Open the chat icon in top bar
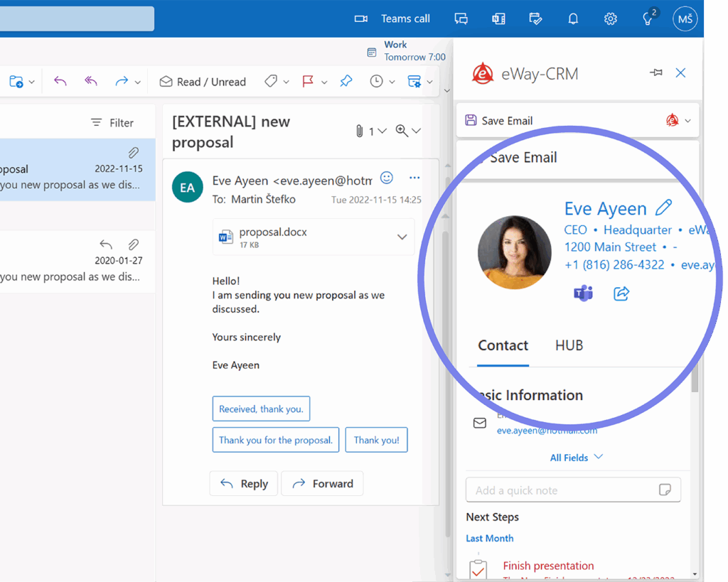The width and height of the screenshot is (728, 582). tap(461, 18)
